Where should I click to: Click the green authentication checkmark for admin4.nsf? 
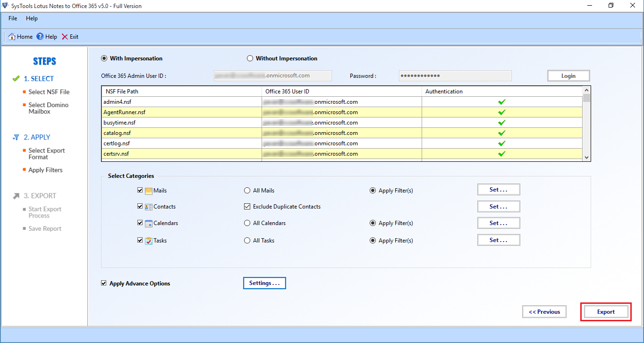(502, 101)
